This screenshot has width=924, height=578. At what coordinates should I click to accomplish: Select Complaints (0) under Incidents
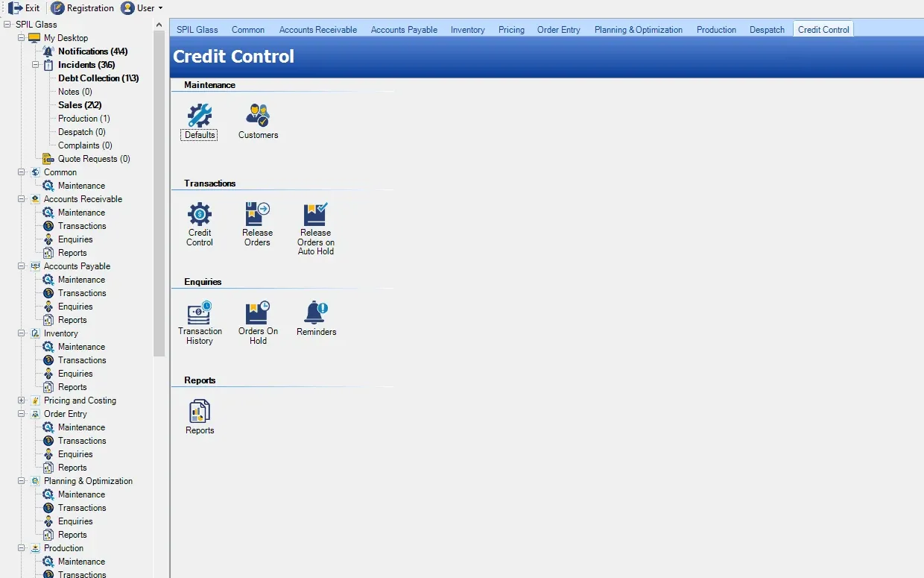[x=85, y=145]
